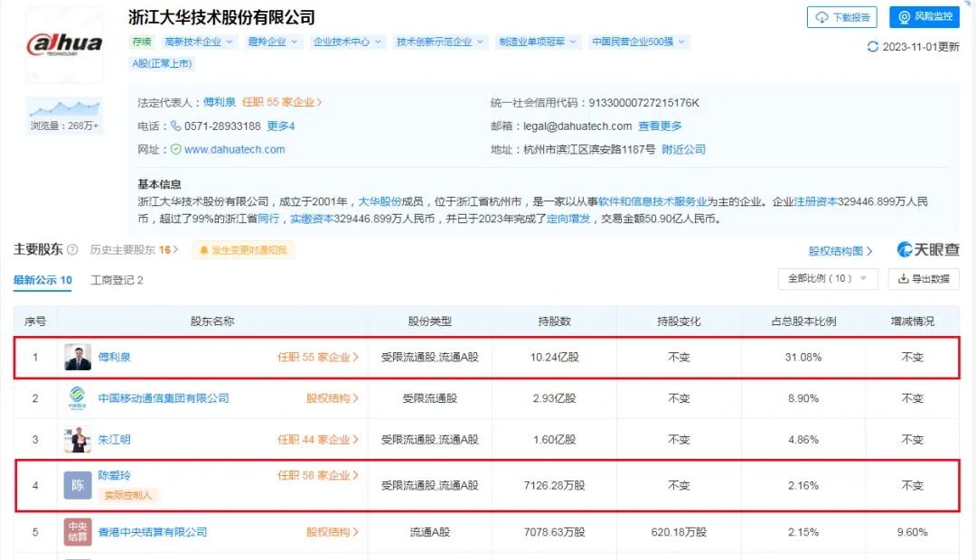Click the 31.08% ratio cell

(x=803, y=357)
